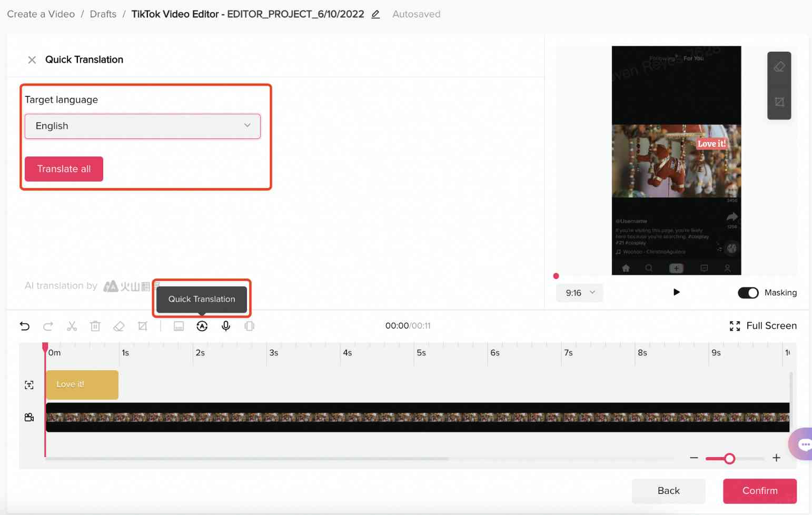Select the split (scissors) tool

72,326
